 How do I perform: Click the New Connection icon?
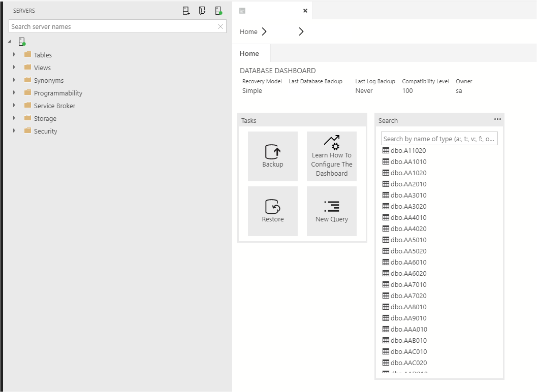186,10
